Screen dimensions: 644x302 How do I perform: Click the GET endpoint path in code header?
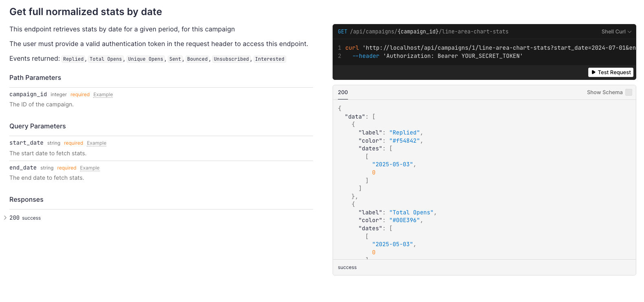[x=429, y=31]
